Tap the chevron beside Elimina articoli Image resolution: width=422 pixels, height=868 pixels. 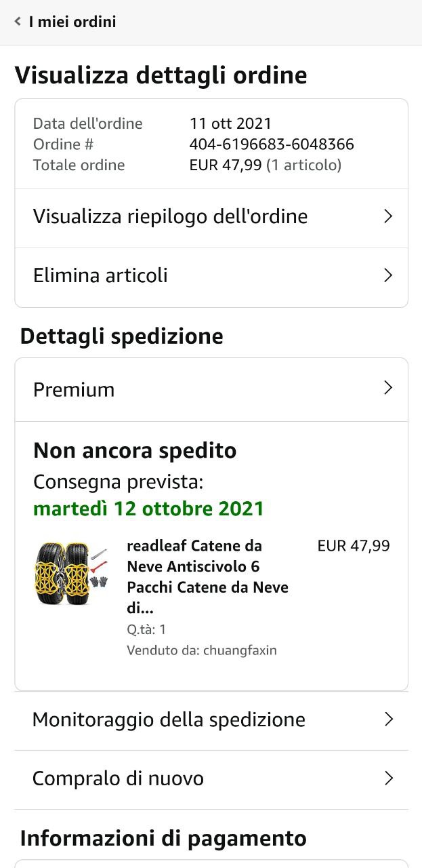click(388, 275)
